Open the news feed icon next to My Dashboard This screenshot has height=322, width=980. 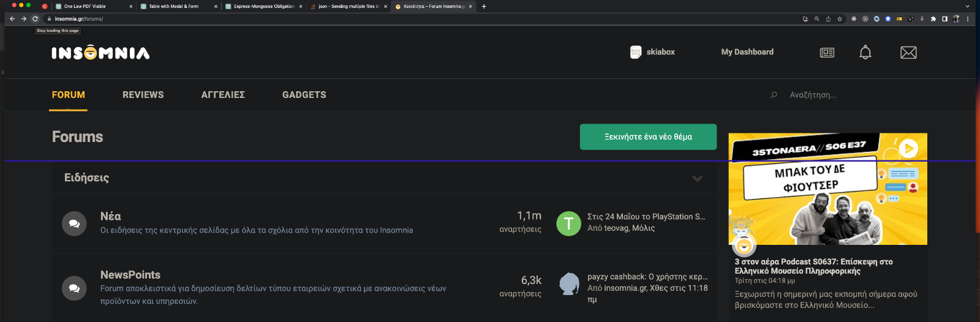[827, 53]
